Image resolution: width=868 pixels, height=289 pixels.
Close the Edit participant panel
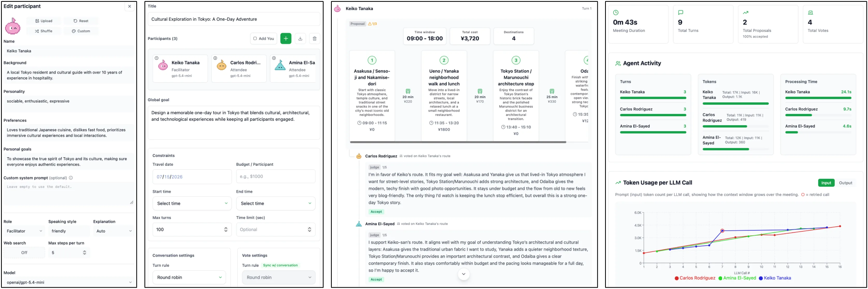coord(129,6)
